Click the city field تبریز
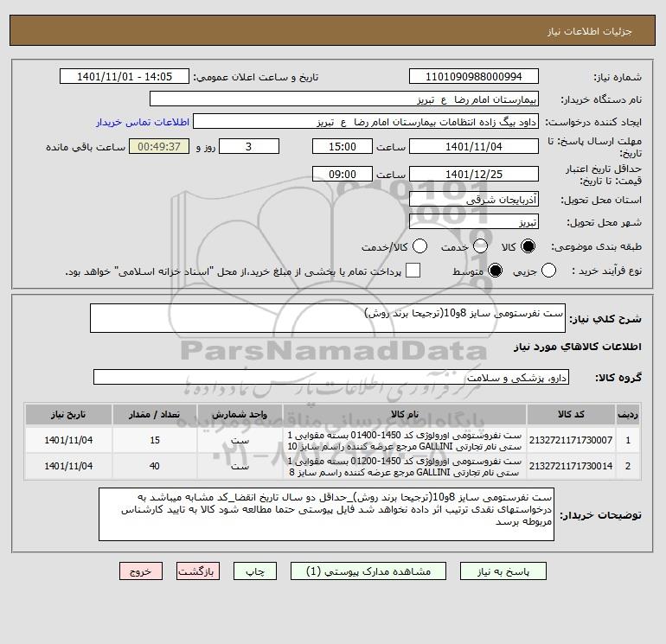Image resolution: width=666 pixels, height=644 pixels. tap(474, 221)
